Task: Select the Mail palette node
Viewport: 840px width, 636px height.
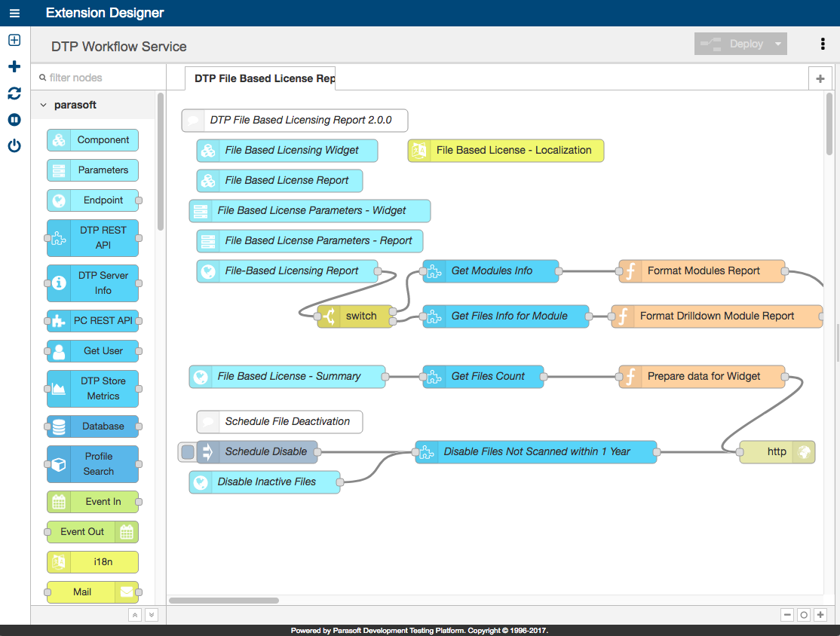Action: click(x=93, y=592)
